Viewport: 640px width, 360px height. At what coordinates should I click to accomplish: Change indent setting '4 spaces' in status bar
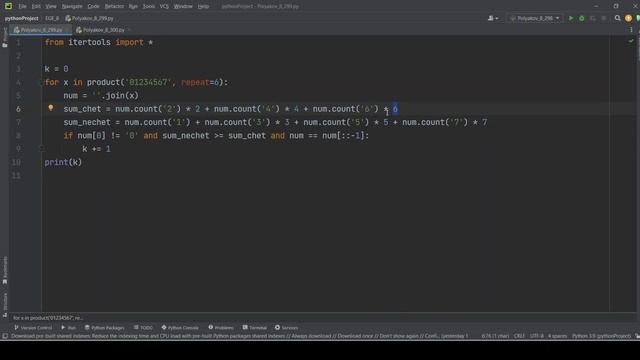pos(558,336)
